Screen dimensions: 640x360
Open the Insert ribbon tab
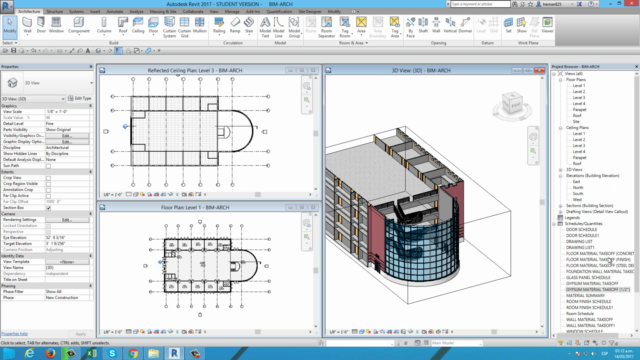(95, 11)
